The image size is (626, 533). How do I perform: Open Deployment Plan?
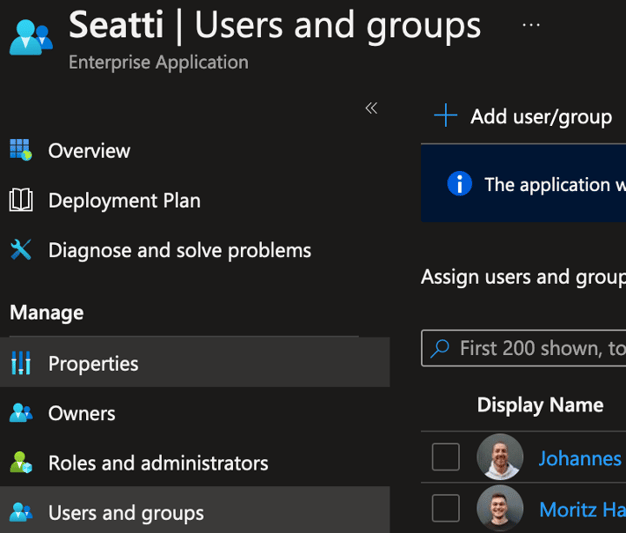point(124,200)
